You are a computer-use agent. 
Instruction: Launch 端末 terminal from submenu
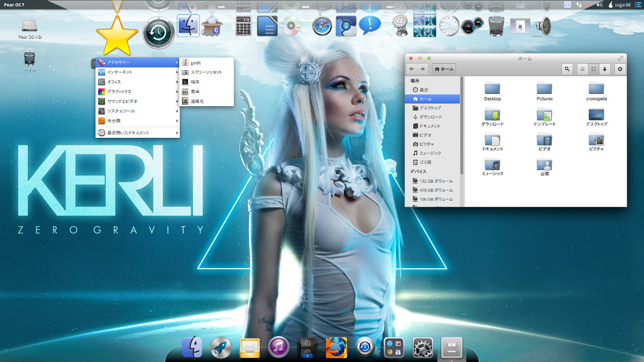[207, 82]
